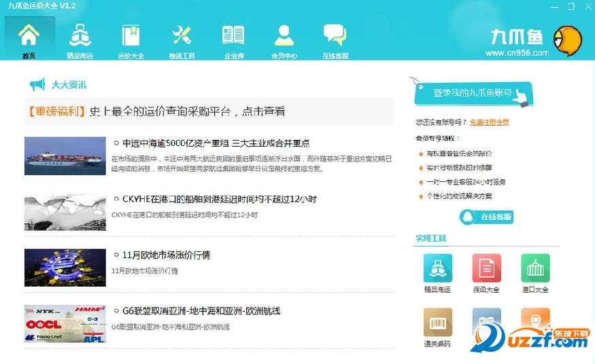Click 有权查看最低会员报价 privilege item
This screenshot has height=364, width=595.
tap(459, 153)
